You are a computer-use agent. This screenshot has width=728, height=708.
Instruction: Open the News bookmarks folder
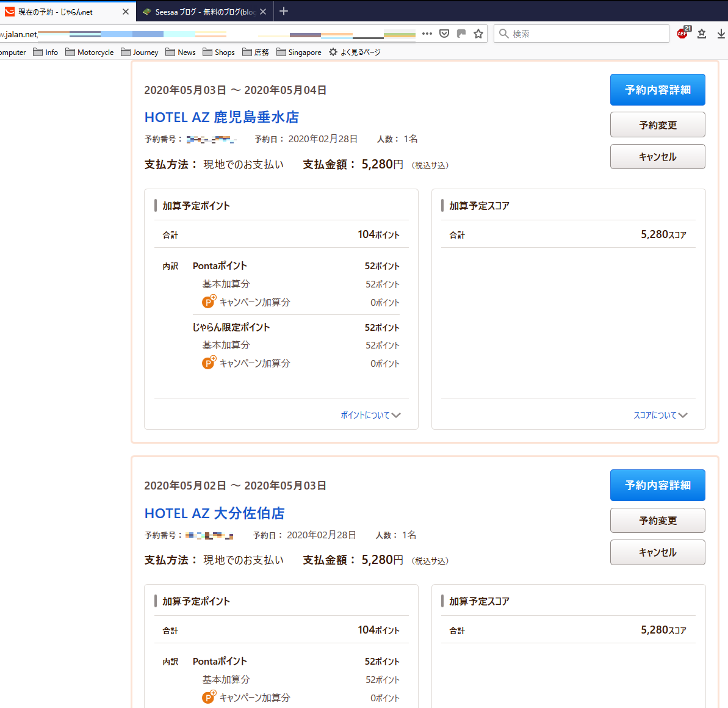pos(181,52)
